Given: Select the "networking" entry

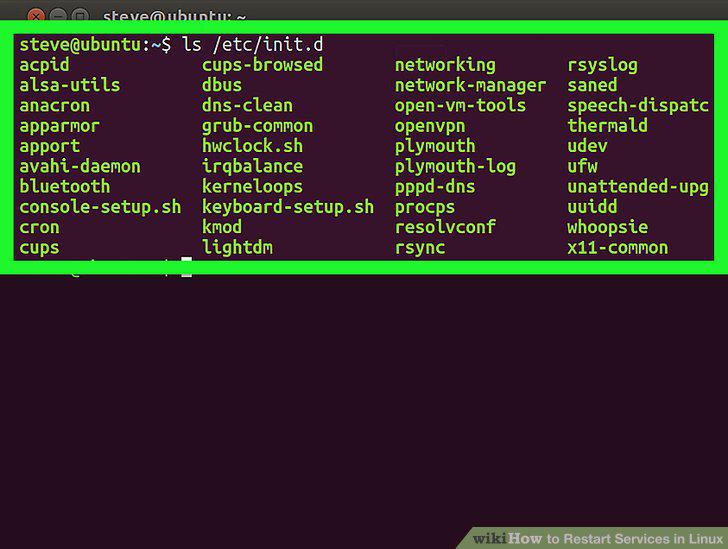Looking at the screenshot, I should click(445, 65).
